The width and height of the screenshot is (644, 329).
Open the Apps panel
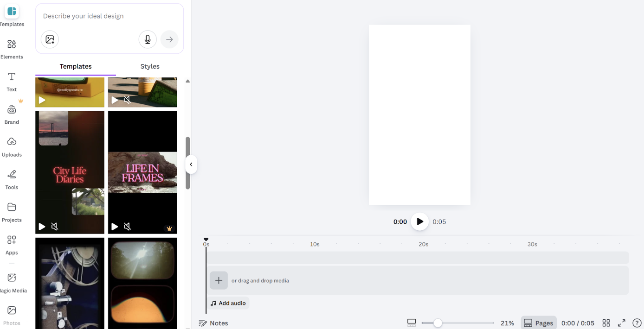pos(12,244)
